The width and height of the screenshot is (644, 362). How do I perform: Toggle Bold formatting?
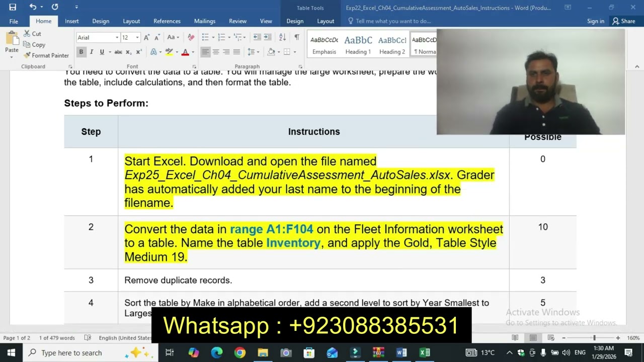click(81, 52)
